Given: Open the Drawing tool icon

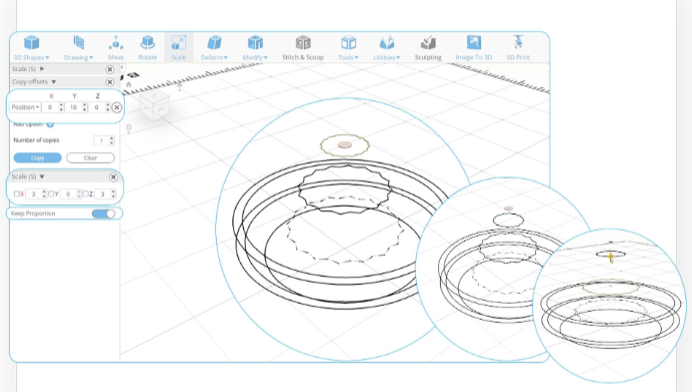Looking at the screenshot, I should [79, 43].
